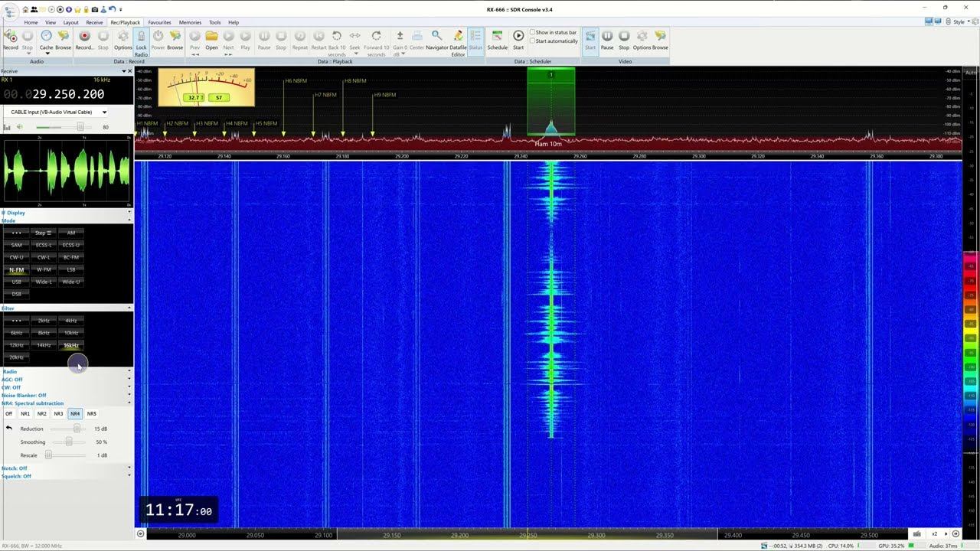
Task: Click the Step mode button
Action: tap(44, 233)
